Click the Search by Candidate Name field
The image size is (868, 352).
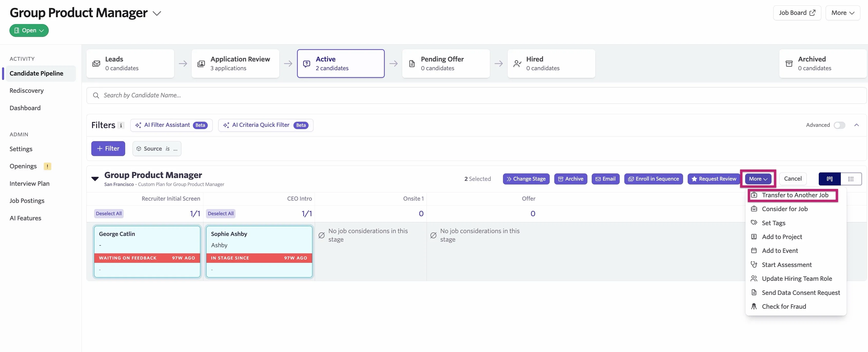click(x=476, y=96)
